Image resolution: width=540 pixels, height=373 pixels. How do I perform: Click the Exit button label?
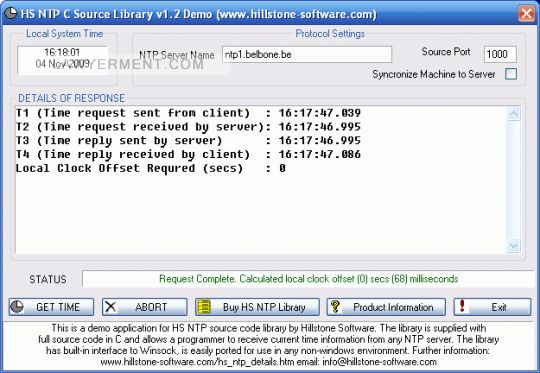pos(499,307)
